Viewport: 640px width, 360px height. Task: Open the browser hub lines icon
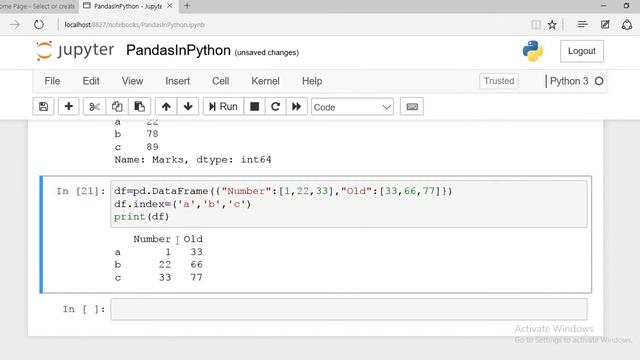click(582, 25)
